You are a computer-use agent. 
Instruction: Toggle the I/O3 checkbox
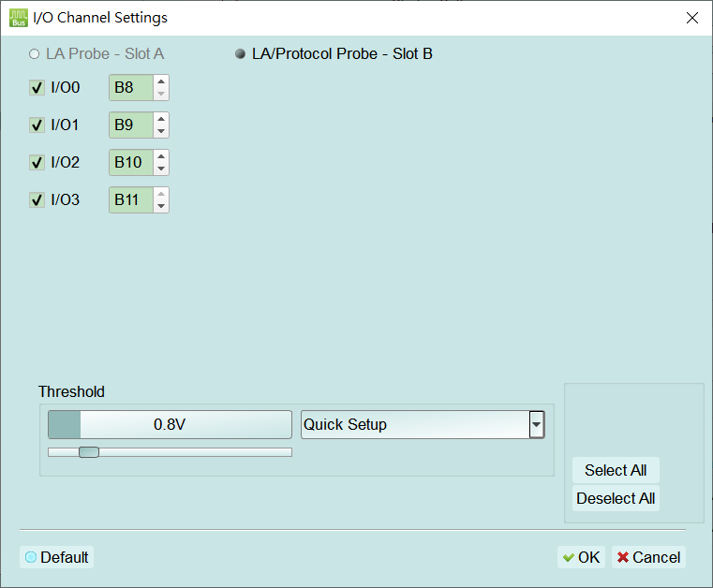click(37, 200)
